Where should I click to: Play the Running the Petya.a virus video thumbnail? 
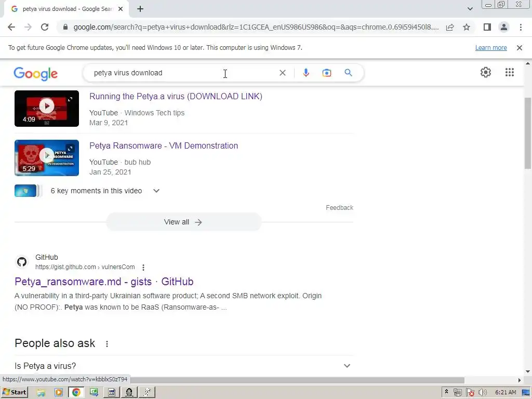click(x=47, y=109)
